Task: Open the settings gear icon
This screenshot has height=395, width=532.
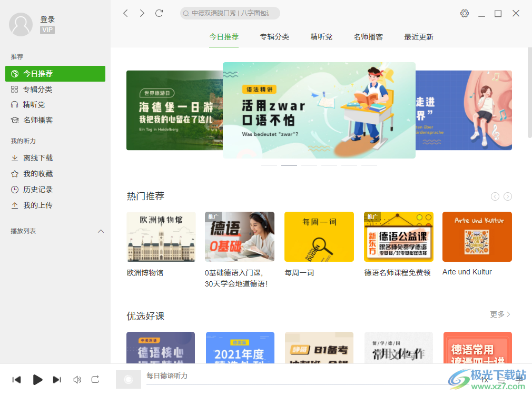Action: (x=464, y=13)
